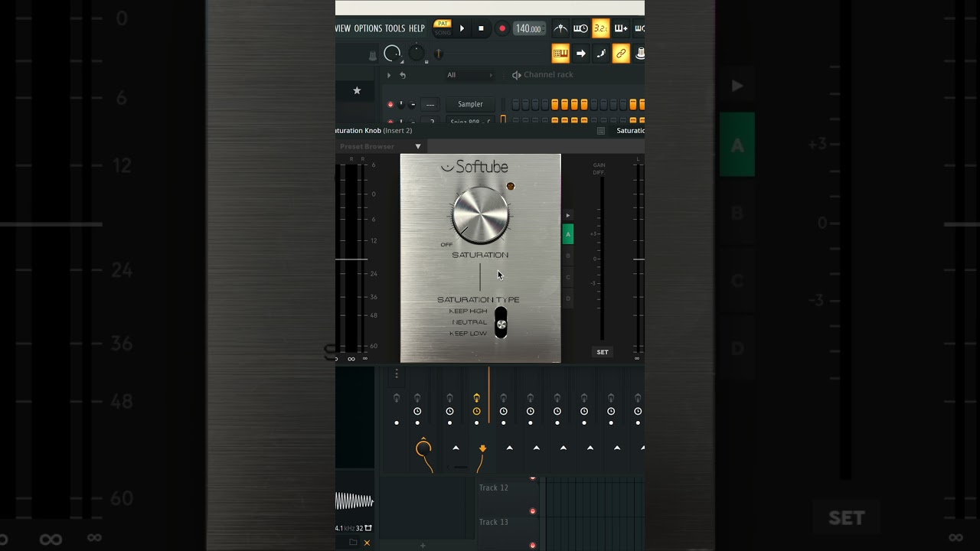Click the plugin window grid icon
This screenshot has width=980, height=551.
click(601, 131)
